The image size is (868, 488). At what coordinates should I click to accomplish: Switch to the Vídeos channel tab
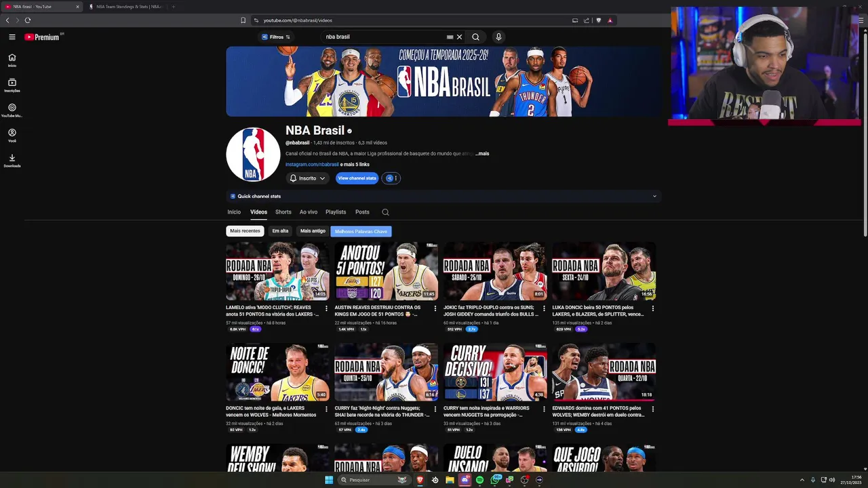[258, 212]
